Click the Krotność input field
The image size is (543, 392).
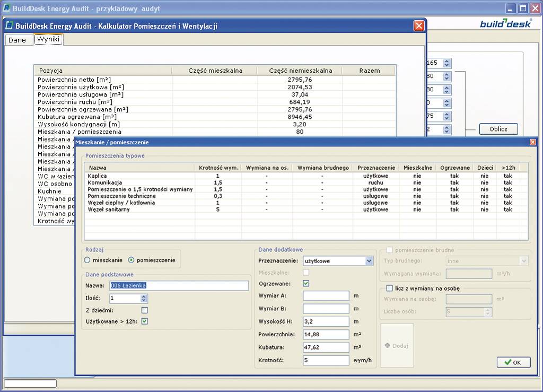[326, 360]
